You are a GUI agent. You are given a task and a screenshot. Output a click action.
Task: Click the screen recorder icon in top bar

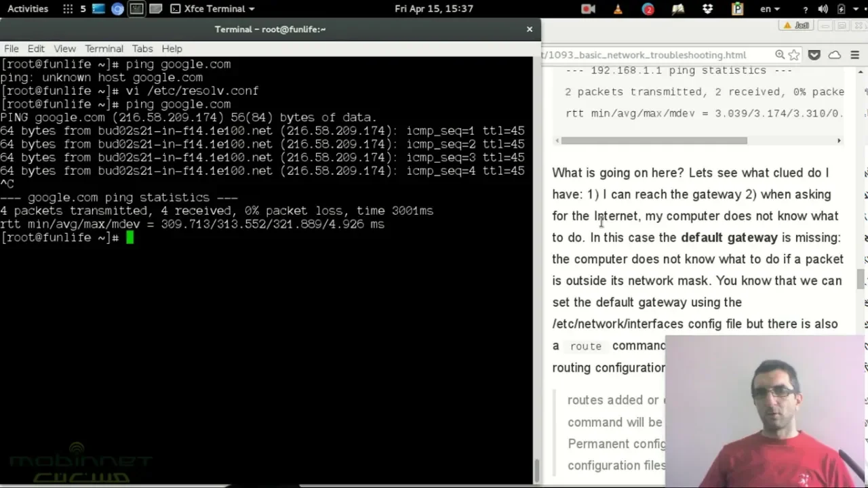(588, 9)
